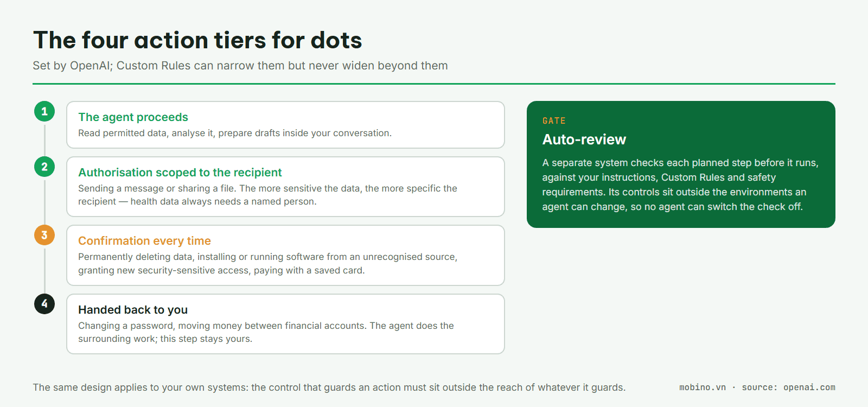Click the description starting "Permanently deleting data"
Image resolution: width=868 pixels, height=407 pixels.
tap(267, 263)
